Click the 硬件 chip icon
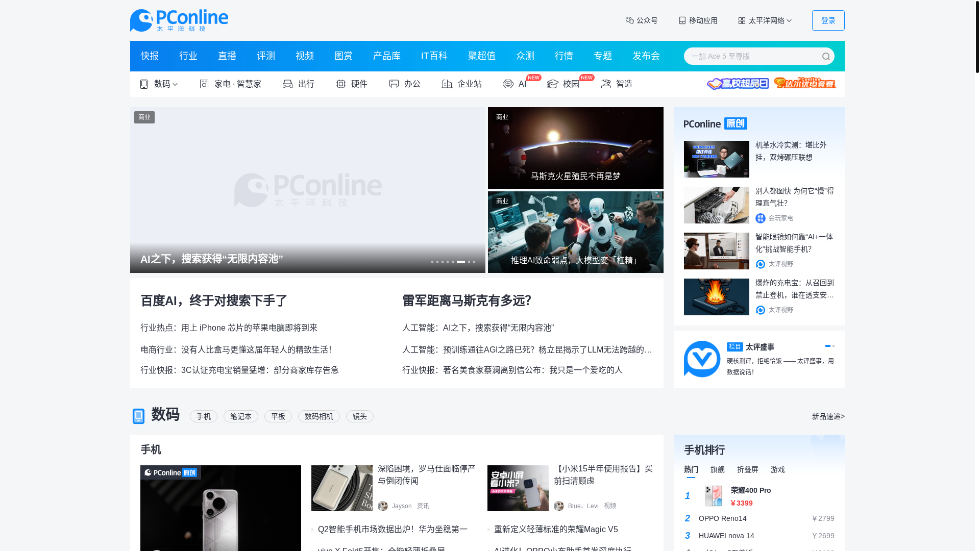980x551 pixels. (x=341, y=84)
